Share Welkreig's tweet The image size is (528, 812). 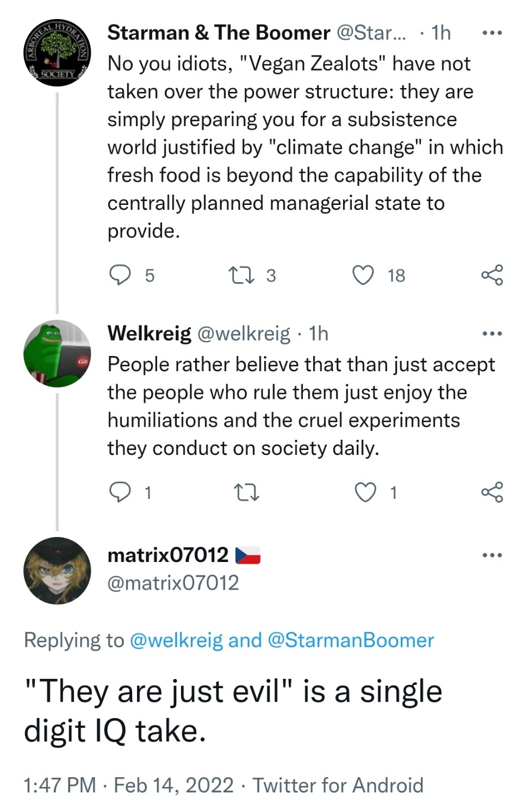coord(492,492)
